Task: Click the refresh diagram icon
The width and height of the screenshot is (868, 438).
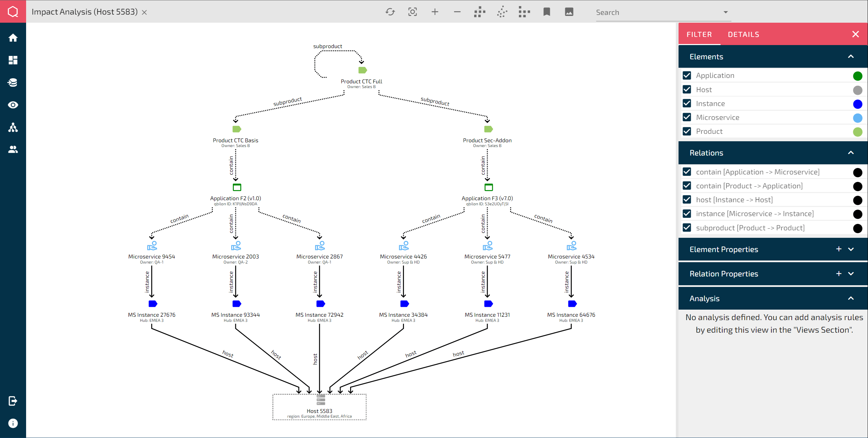Action: 390,12
